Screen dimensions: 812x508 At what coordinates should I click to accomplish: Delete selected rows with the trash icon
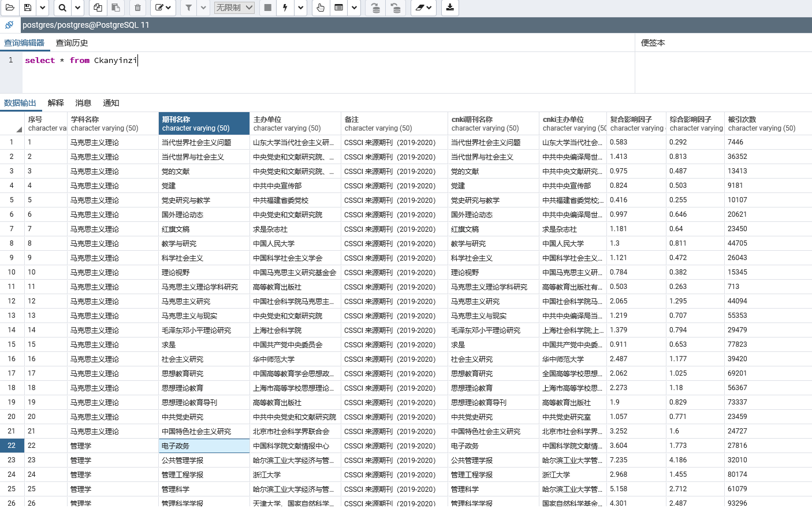pos(137,8)
